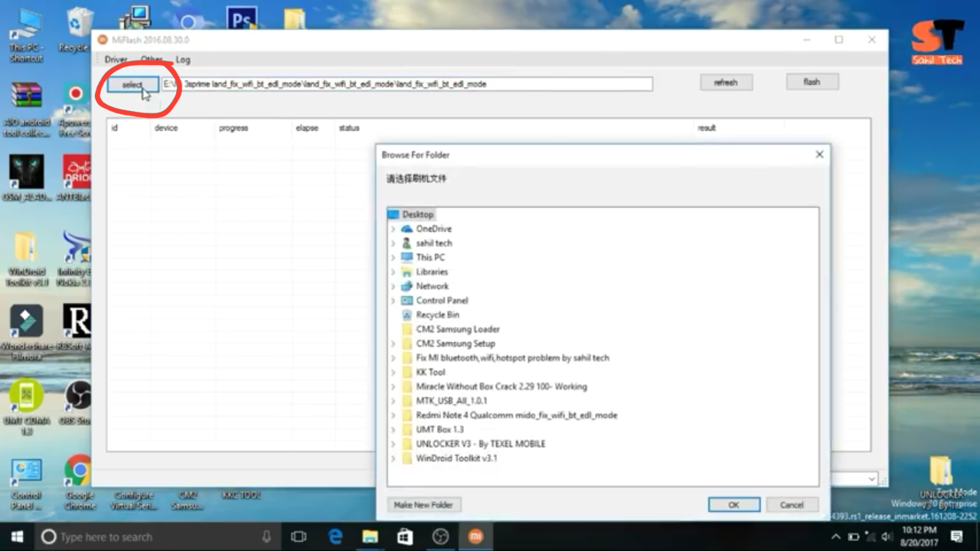The image size is (980, 551).
Task: Click the Windows Start button
Action: click(17, 536)
